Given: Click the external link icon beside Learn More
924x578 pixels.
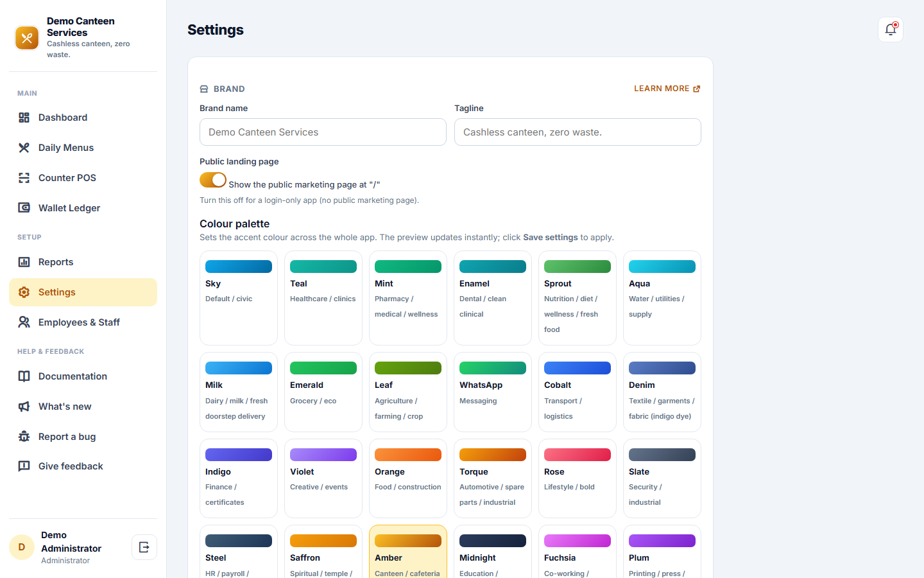Looking at the screenshot, I should (x=697, y=89).
